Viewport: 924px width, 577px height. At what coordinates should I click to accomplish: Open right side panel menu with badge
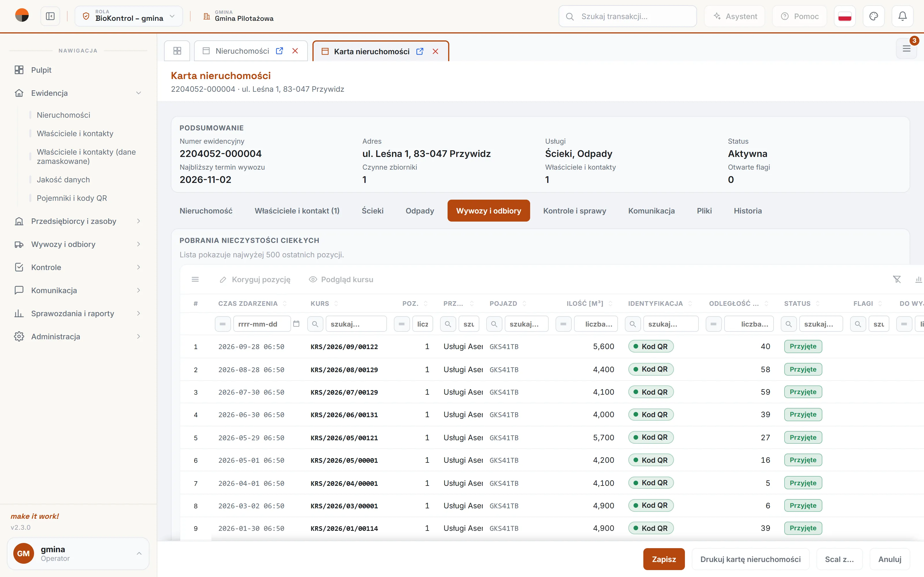(907, 48)
